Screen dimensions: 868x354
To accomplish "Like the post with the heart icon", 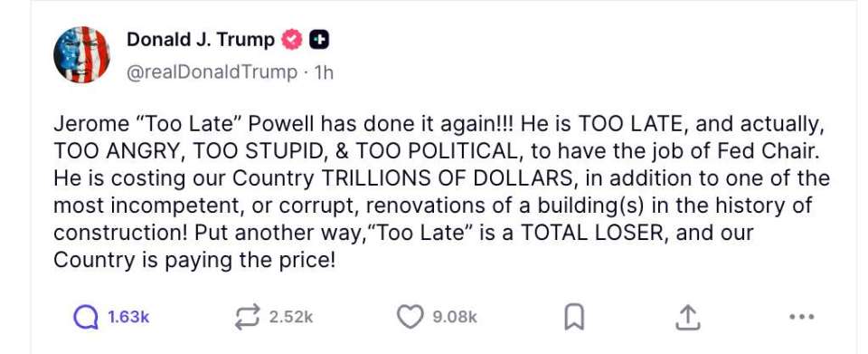I will tap(410, 318).
